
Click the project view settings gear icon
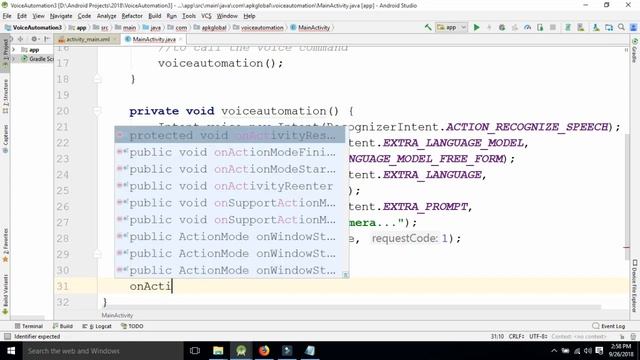tap(34, 39)
